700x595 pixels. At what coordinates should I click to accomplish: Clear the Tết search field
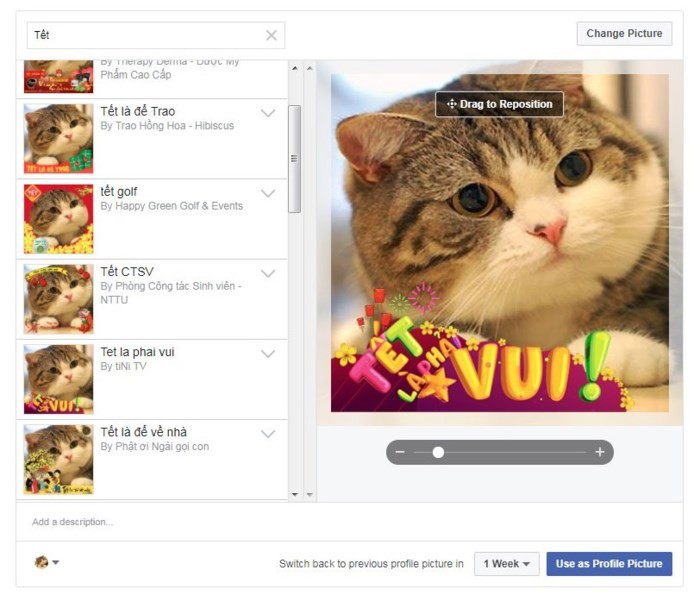[x=271, y=35]
